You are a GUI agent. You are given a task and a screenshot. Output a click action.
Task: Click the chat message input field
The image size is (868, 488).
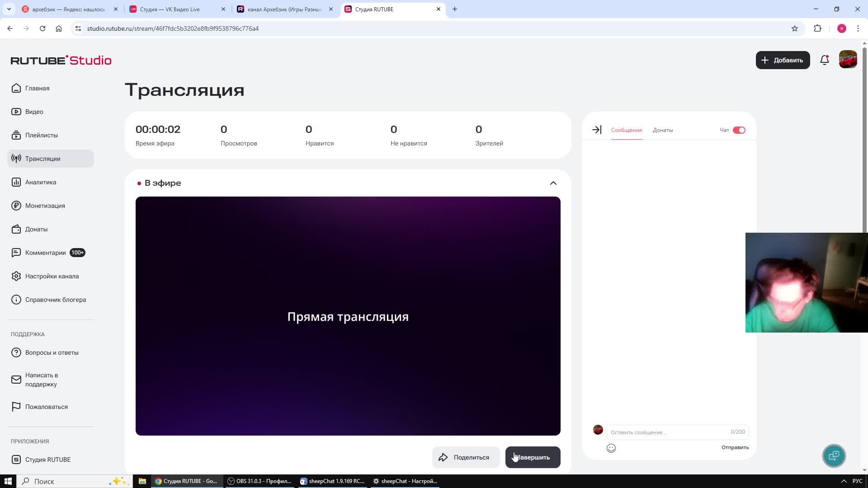[669, 432]
